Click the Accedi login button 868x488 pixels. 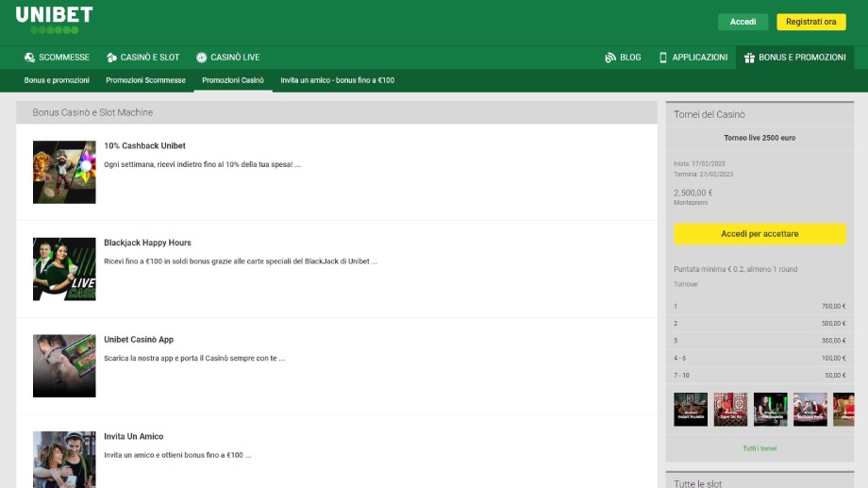pos(743,22)
